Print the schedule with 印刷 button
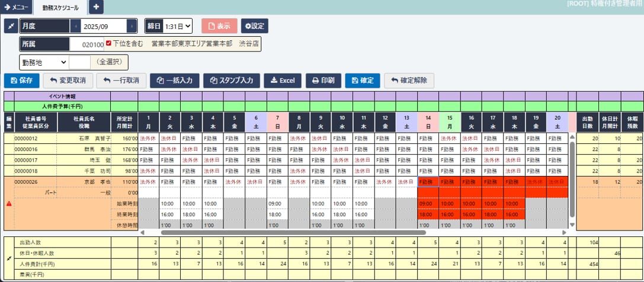The image size is (644, 282). [323, 81]
